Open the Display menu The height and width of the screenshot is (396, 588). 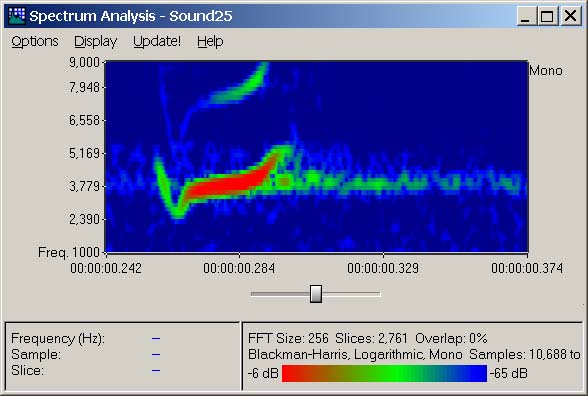click(96, 41)
